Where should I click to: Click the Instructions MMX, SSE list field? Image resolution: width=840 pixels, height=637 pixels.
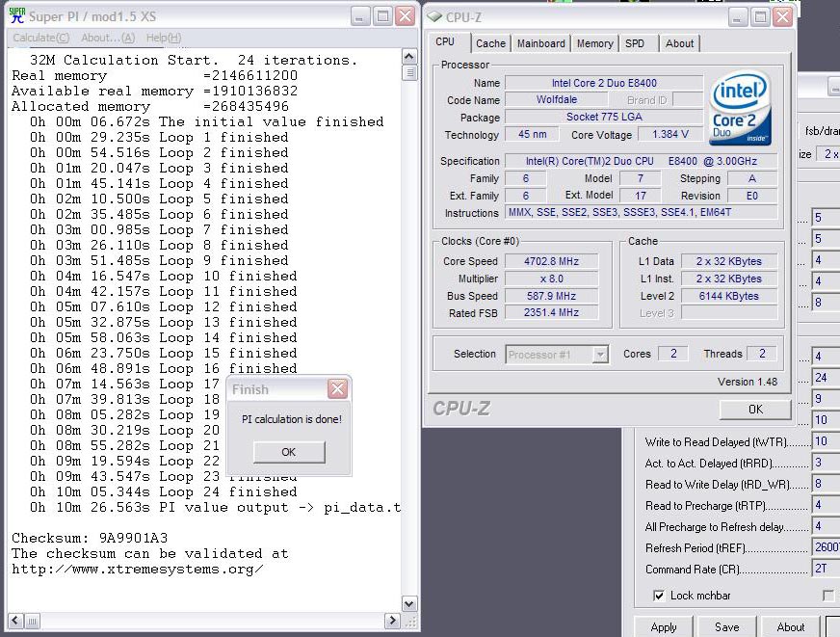(642, 213)
